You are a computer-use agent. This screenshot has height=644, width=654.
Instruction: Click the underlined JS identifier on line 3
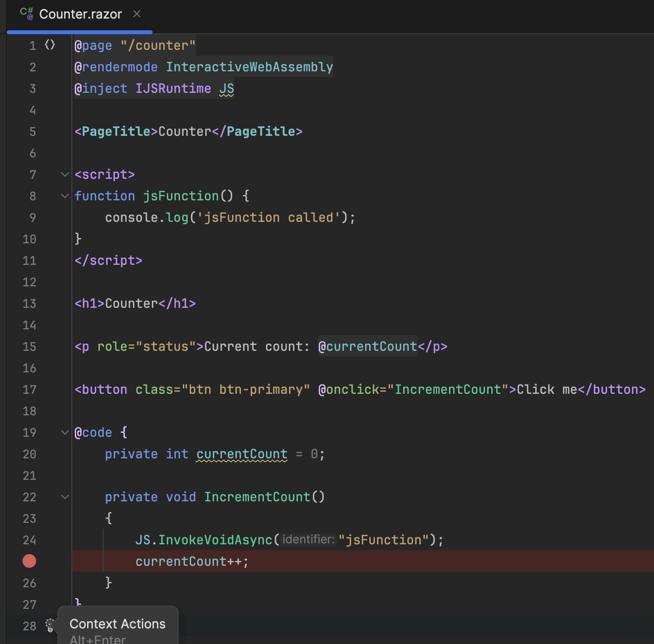[226, 88]
